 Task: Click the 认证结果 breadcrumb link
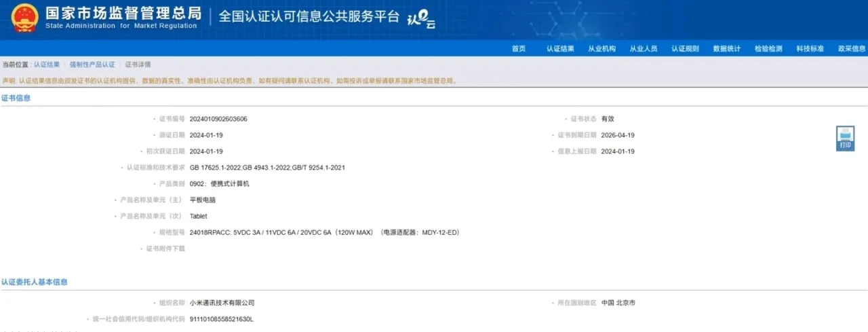click(x=47, y=64)
